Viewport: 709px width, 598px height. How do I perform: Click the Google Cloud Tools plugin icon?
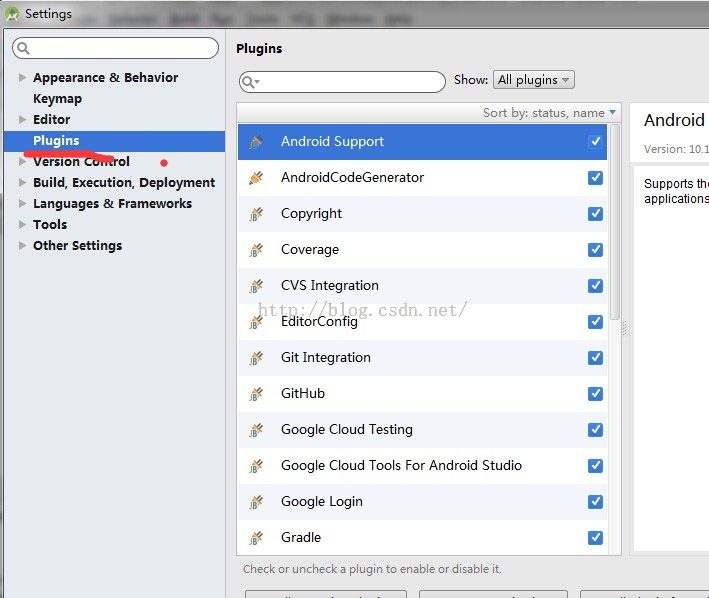click(256, 466)
